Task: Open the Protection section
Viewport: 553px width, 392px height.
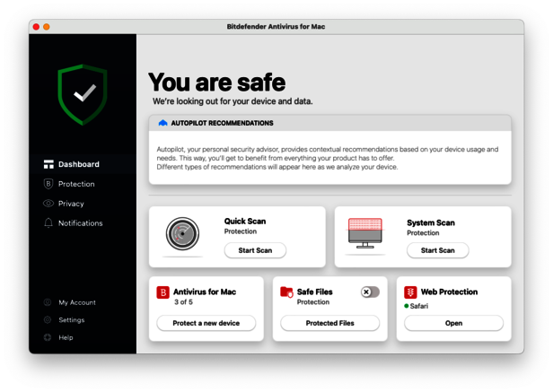Action: (76, 184)
